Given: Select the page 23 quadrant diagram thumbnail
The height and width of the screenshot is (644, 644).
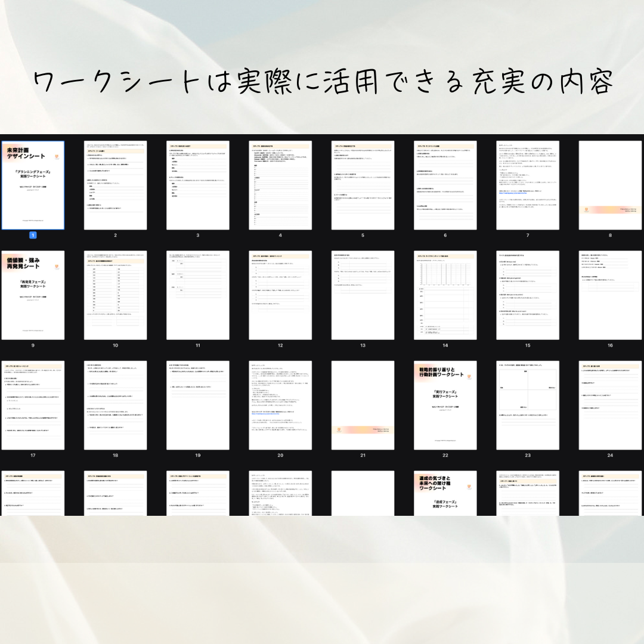Looking at the screenshot, I should [528, 405].
